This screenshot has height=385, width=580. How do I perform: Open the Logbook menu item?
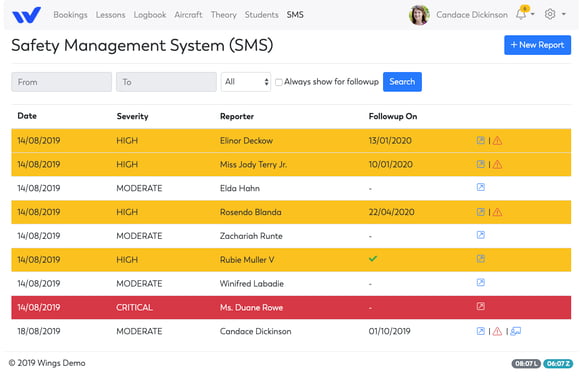(x=150, y=15)
